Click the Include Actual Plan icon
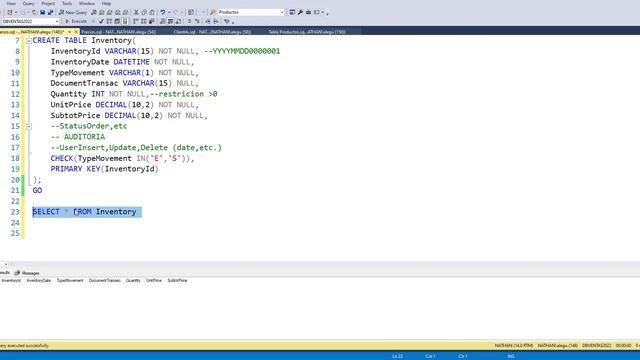This screenshot has height=360, width=640. coord(135,21)
